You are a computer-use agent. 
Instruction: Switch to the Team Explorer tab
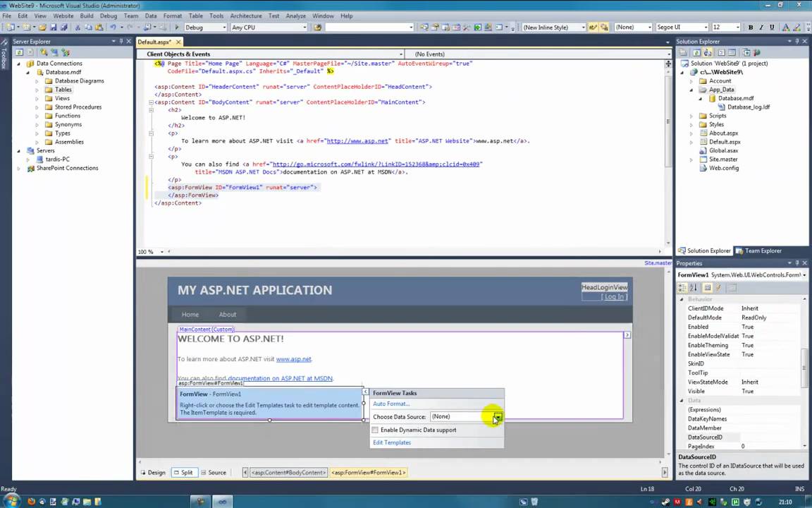[x=758, y=251]
